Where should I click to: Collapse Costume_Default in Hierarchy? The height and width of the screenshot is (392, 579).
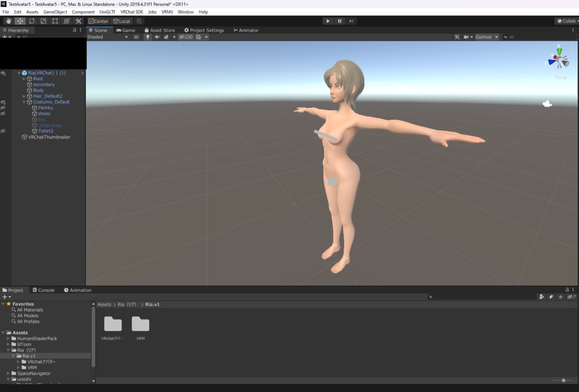[x=24, y=102]
